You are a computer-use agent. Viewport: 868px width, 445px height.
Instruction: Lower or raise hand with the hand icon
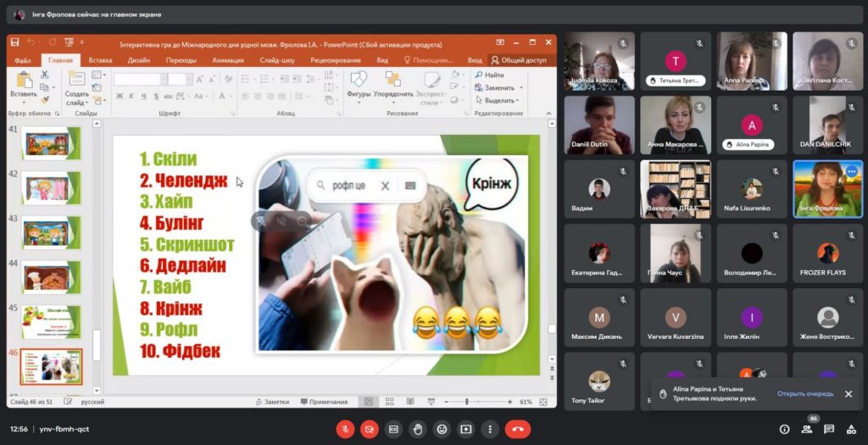[x=417, y=429]
